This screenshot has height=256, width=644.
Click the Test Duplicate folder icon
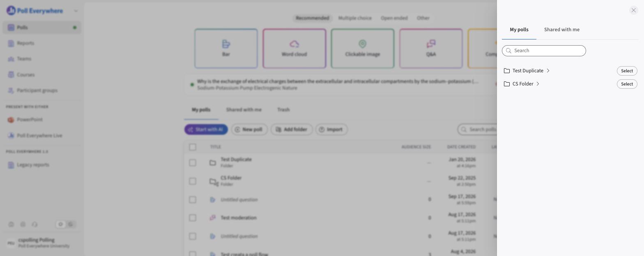coord(507,71)
